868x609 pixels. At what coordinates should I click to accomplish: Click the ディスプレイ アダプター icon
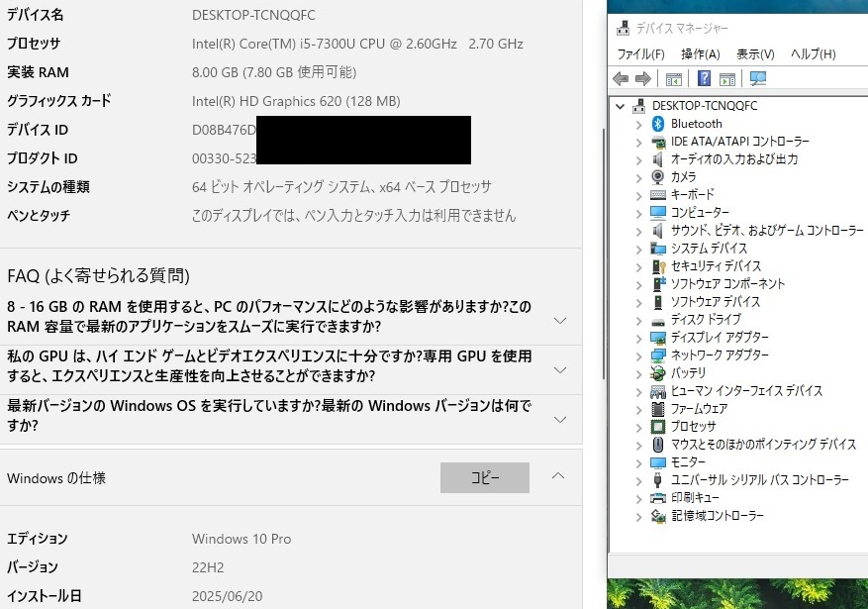point(657,337)
